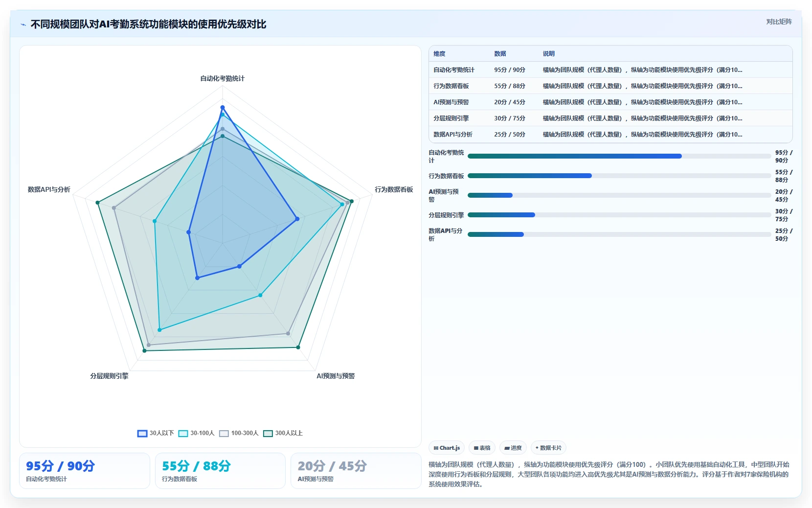Click the 数据 table column header
Image resolution: width=812 pixels, height=508 pixels.
tap(500, 54)
